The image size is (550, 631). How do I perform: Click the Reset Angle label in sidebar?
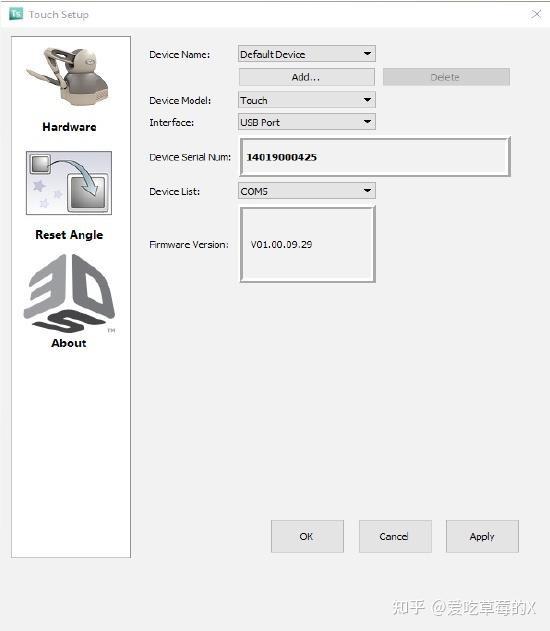click(x=69, y=235)
